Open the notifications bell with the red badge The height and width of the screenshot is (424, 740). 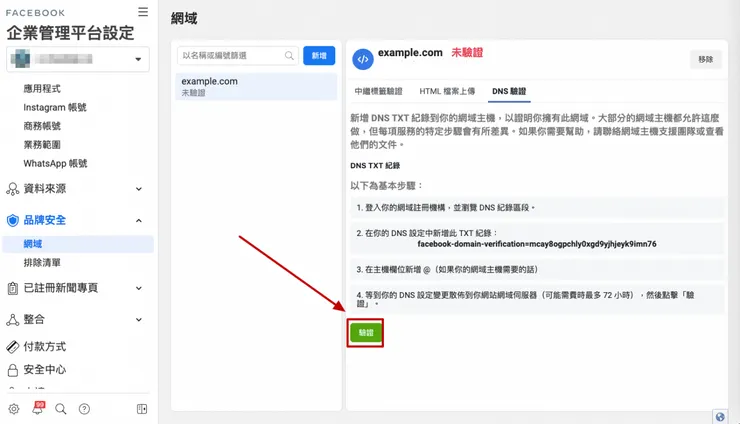[x=38, y=408]
